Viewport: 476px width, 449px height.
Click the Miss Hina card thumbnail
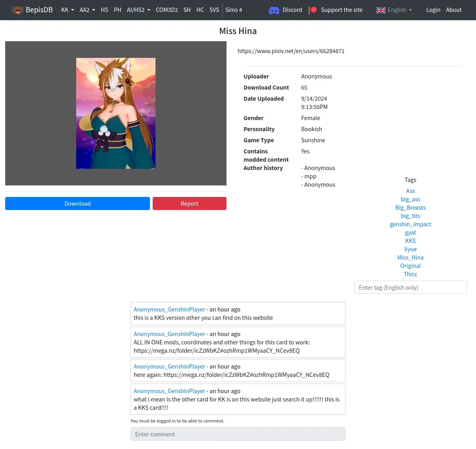pyautogui.click(x=116, y=113)
